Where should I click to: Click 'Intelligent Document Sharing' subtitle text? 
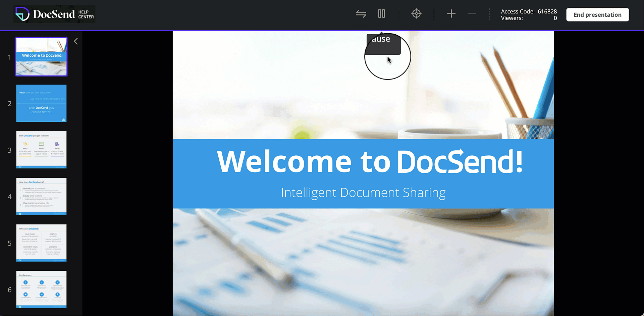363,193
